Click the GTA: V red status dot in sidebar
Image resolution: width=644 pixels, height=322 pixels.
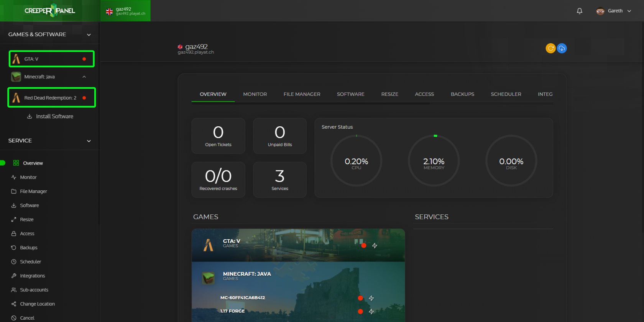pos(84,59)
